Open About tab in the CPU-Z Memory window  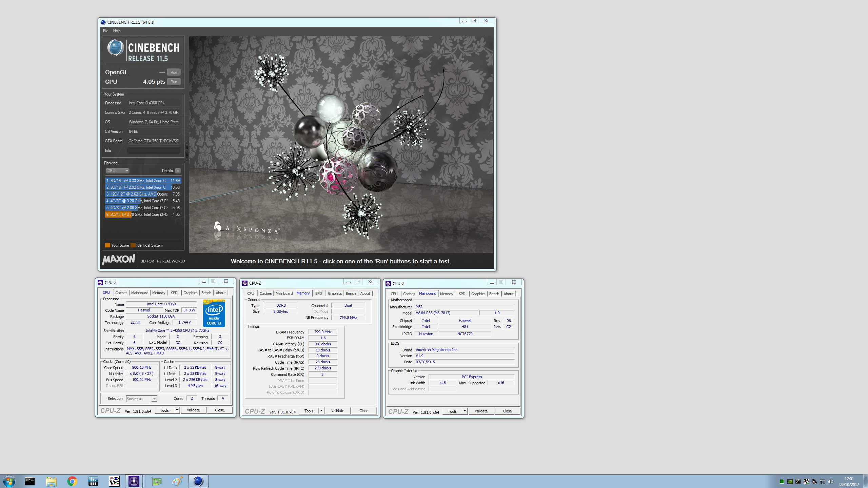pos(365,293)
